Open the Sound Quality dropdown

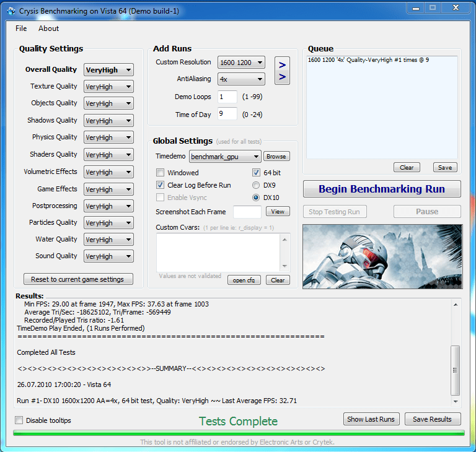(108, 256)
